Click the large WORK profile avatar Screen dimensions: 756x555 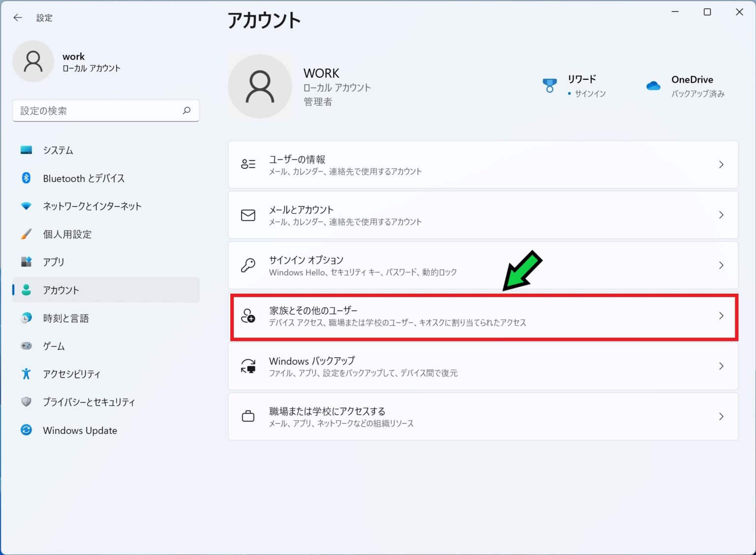tap(260, 87)
